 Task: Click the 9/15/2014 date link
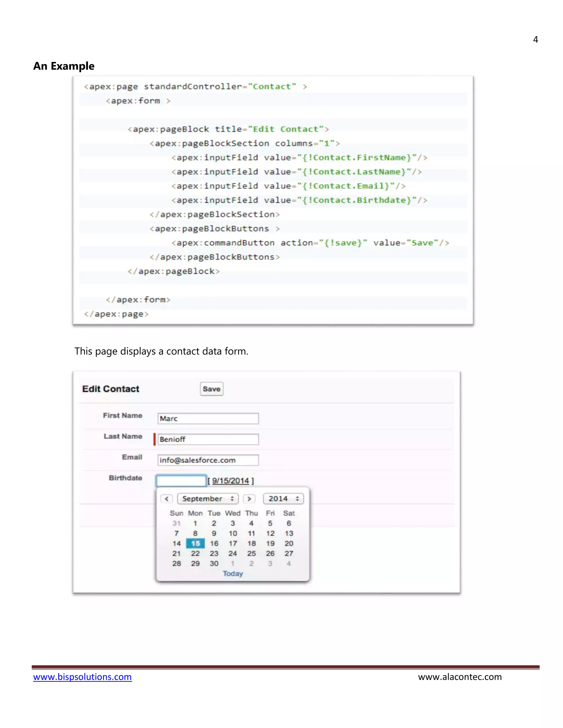click(230, 481)
